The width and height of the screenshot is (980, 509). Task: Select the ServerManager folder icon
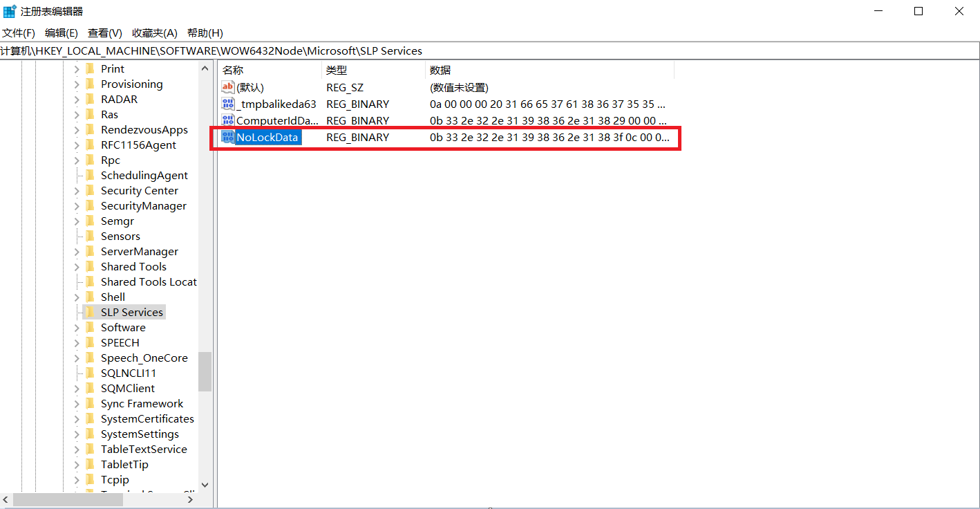(x=90, y=252)
